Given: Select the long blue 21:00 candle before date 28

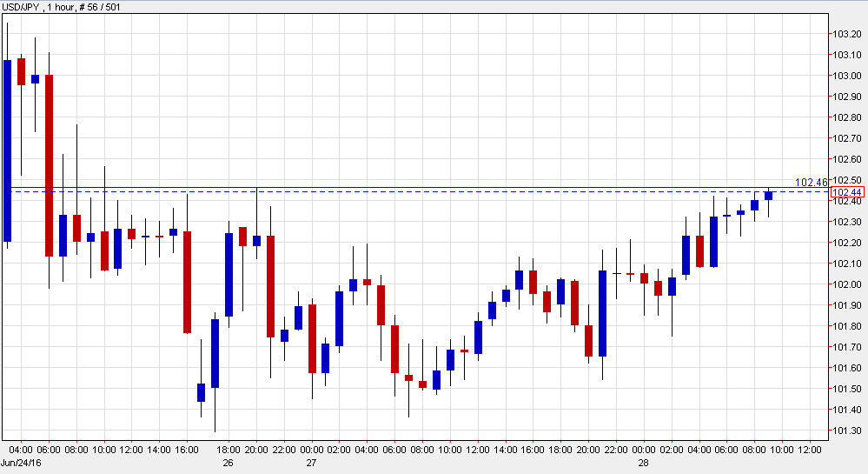Looking at the screenshot, I should (602, 313).
